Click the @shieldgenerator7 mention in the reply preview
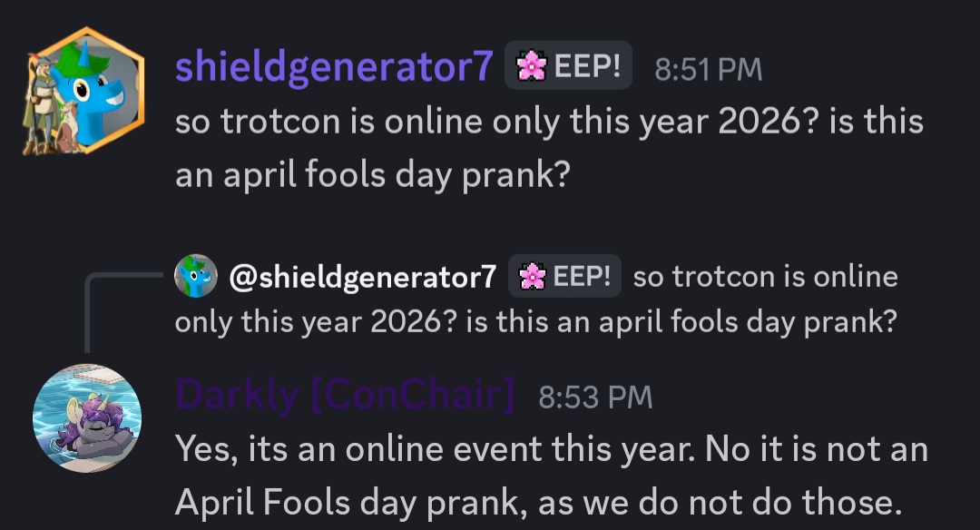This screenshot has height=530, width=980. pos(363,277)
